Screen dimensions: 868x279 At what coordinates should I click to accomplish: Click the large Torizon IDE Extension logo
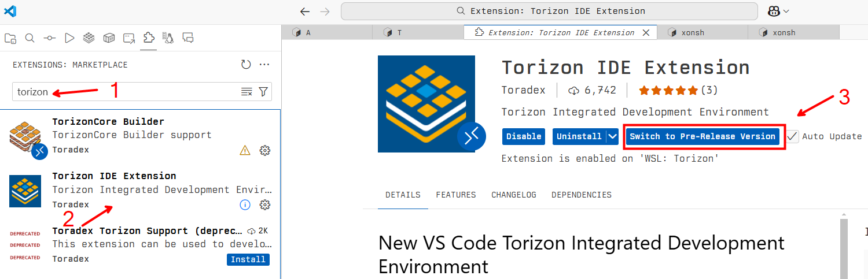point(426,104)
